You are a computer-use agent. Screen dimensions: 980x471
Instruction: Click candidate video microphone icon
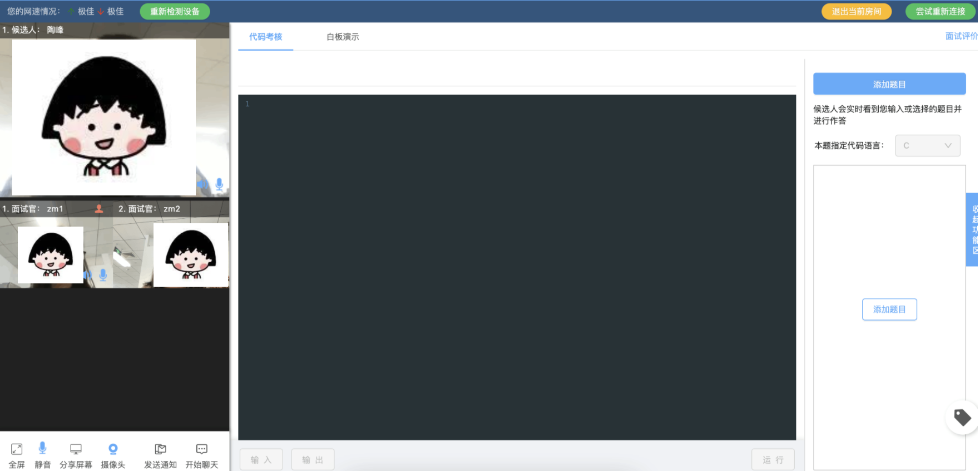(x=219, y=184)
